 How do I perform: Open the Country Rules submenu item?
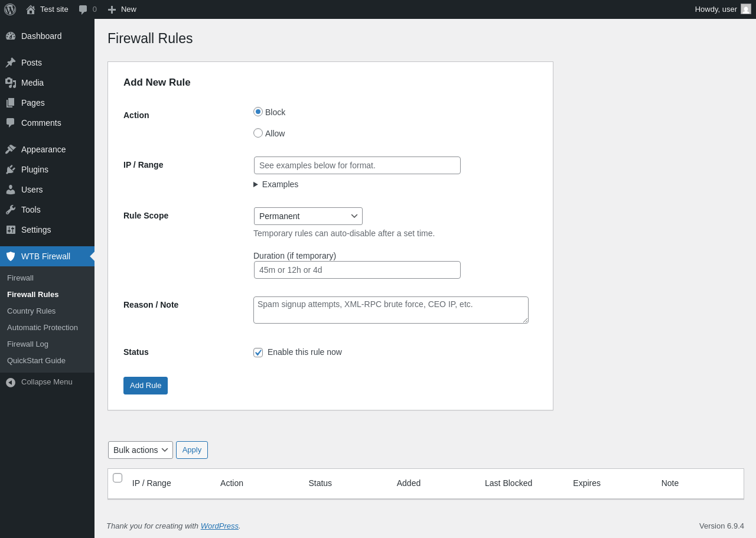(31, 311)
